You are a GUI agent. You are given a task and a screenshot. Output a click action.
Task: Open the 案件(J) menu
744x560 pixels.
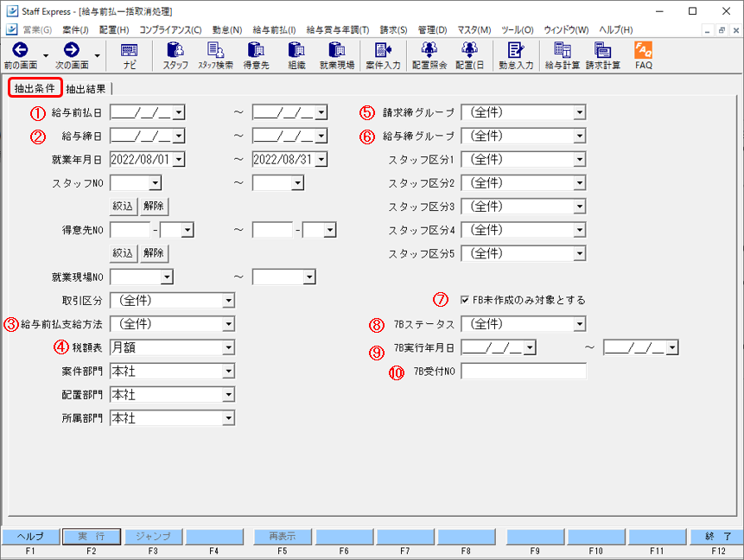[x=75, y=30]
